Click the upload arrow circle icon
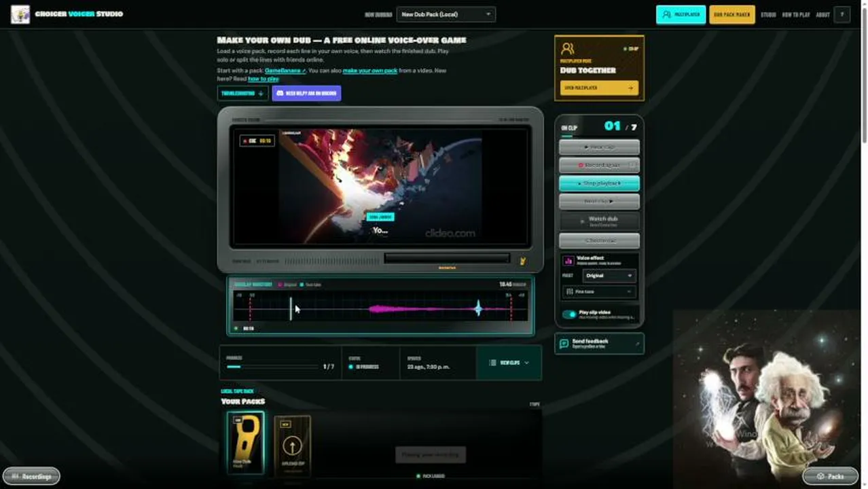 (292, 447)
